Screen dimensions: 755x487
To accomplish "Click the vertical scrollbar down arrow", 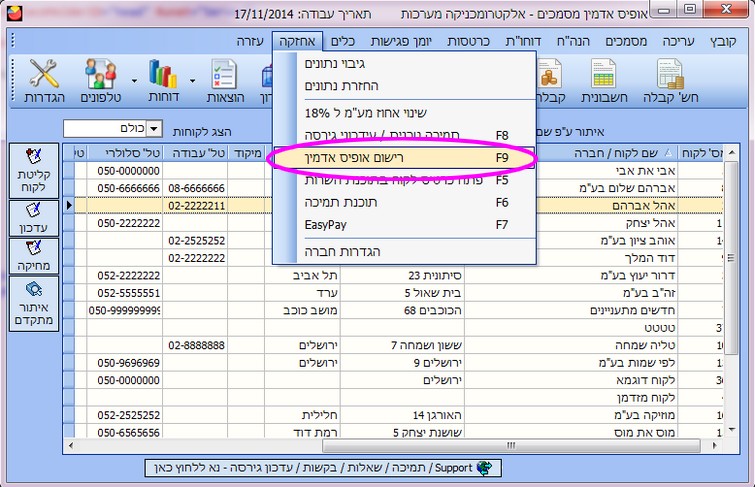I will [732, 430].
